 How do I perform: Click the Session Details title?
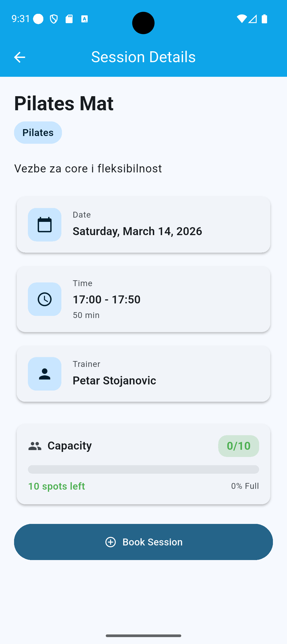pos(143,57)
